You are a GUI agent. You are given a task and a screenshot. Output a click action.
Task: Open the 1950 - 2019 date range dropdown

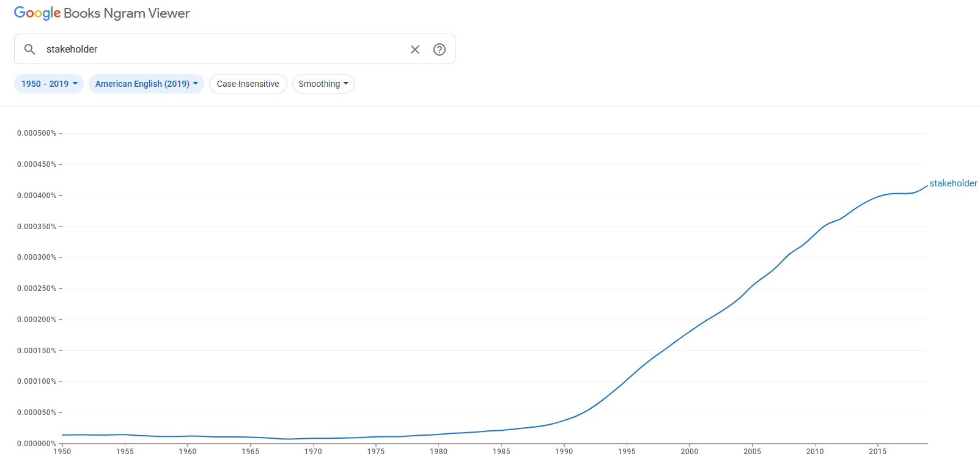click(x=49, y=84)
